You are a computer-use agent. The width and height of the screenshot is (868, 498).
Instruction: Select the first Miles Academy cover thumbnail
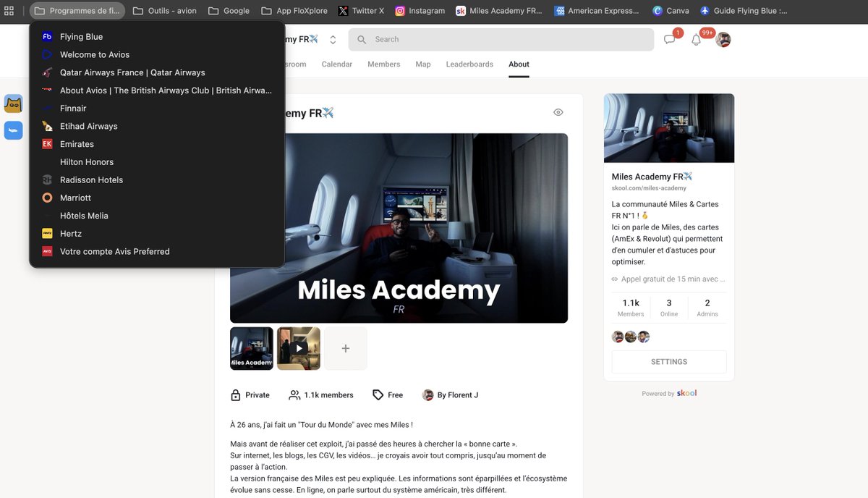click(252, 348)
